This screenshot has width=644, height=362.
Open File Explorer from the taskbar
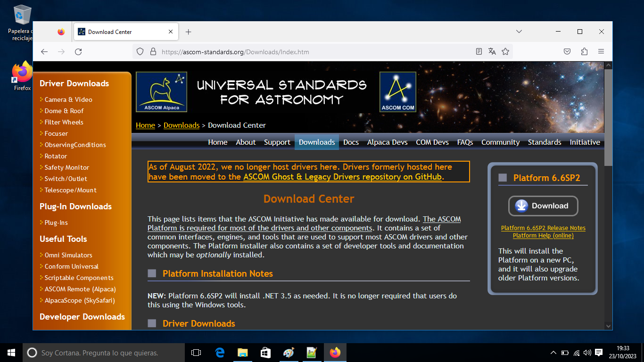(243, 353)
